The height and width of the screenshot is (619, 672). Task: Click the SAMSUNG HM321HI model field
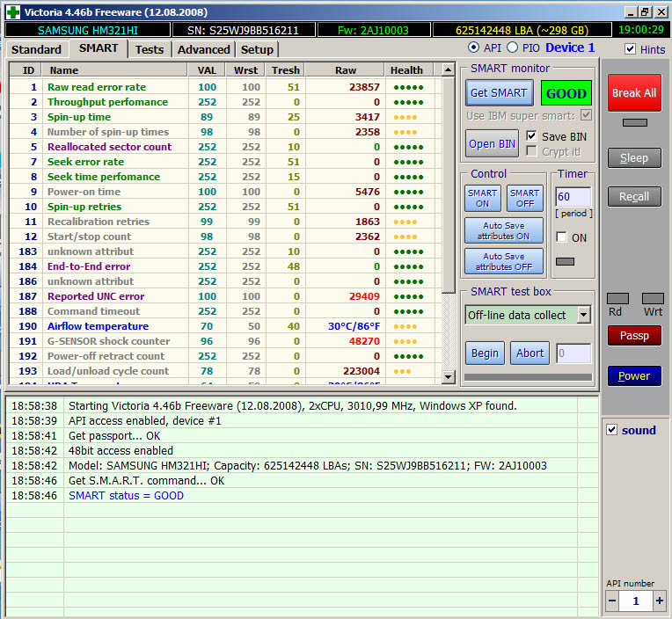pos(87,30)
